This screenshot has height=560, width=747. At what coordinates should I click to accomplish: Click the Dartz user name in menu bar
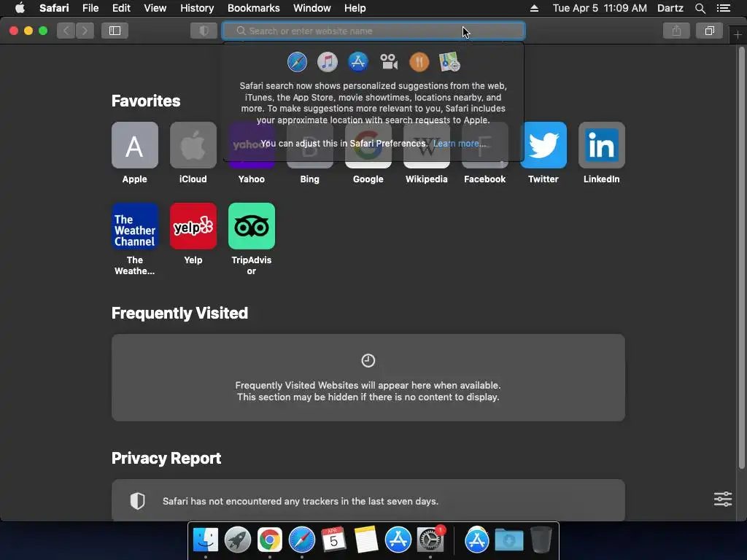670,8
